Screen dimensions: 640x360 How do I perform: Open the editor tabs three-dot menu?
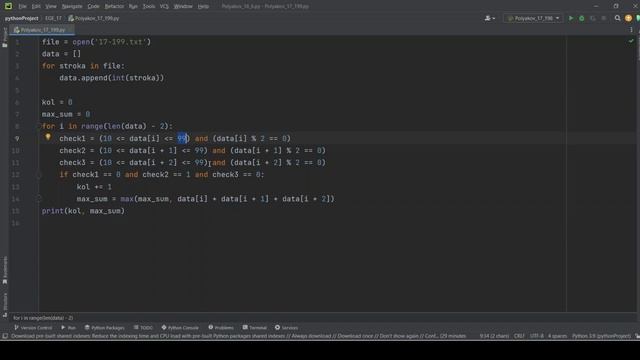[631, 30]
